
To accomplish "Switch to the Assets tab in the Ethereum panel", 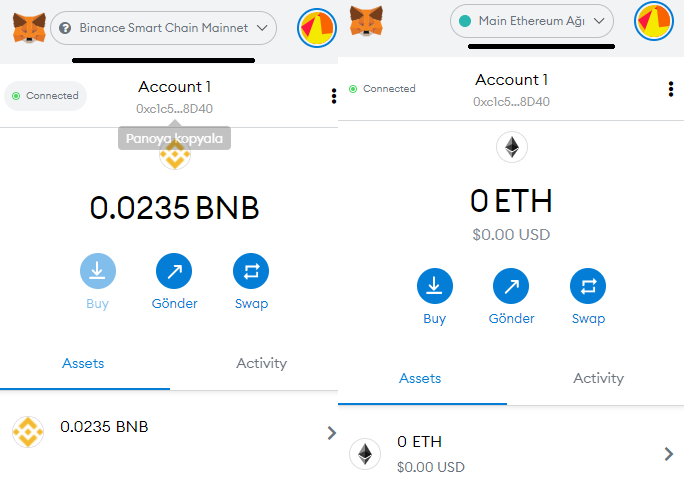I will (x=421, y=378).
